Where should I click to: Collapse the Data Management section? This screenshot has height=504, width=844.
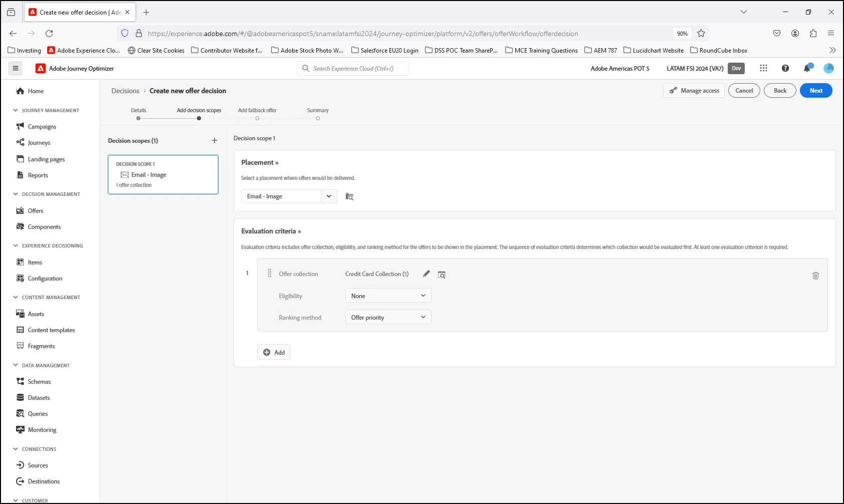(16, 365)
